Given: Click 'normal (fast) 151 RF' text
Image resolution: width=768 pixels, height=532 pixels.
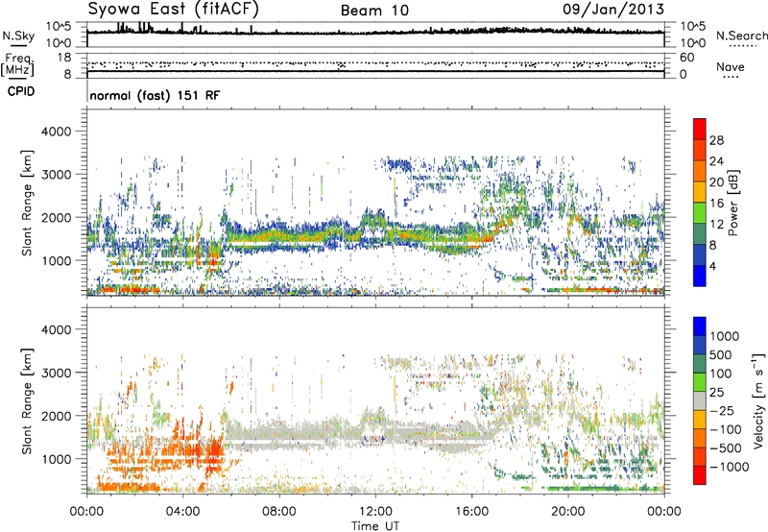Looking at the screenshot, I should pos(155,95).
